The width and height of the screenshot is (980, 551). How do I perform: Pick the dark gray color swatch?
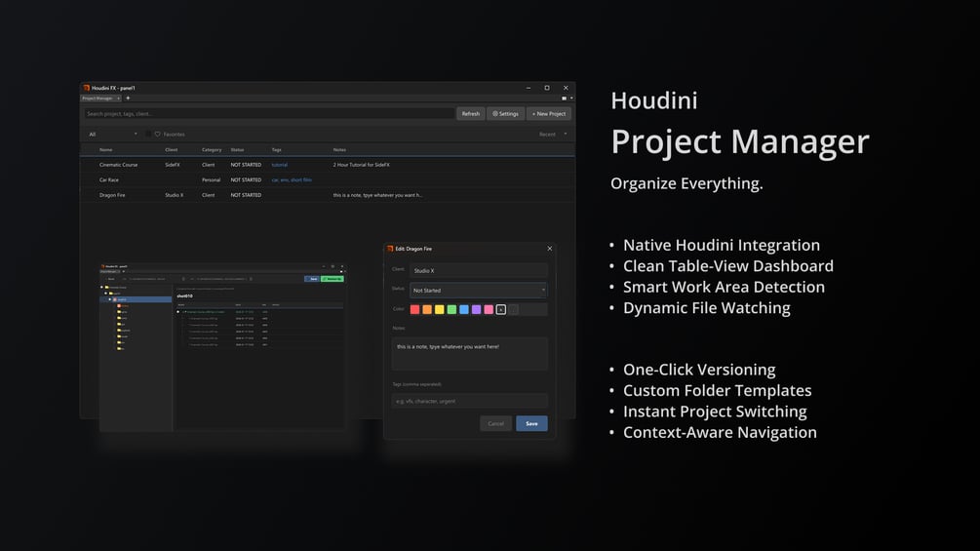coord(513,310)
